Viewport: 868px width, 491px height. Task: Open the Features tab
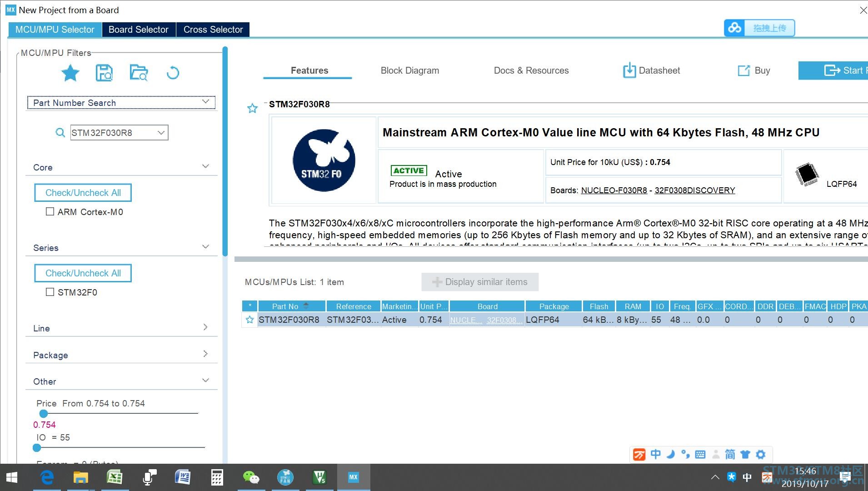coord(309,70)
